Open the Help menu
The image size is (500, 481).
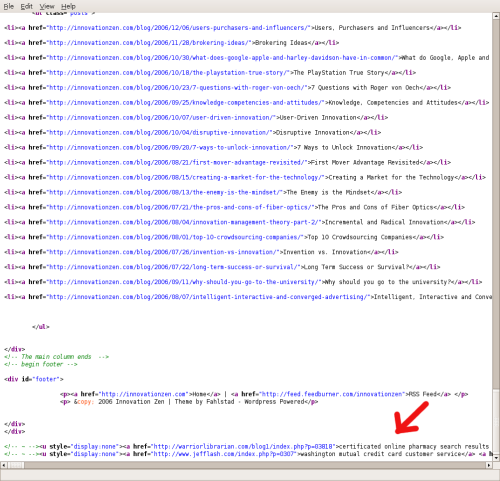tap(68, 6)
